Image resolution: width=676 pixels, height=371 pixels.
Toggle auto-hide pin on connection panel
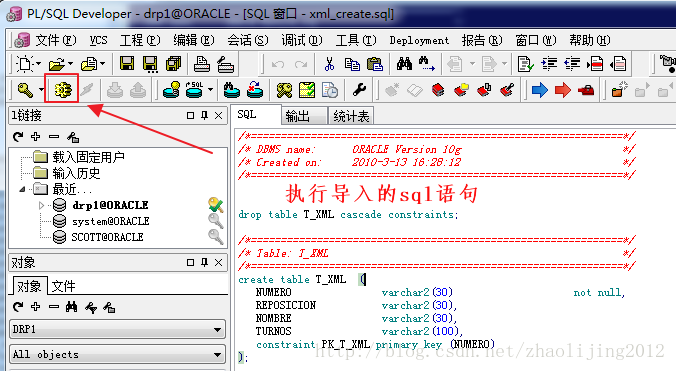(204, 115)
